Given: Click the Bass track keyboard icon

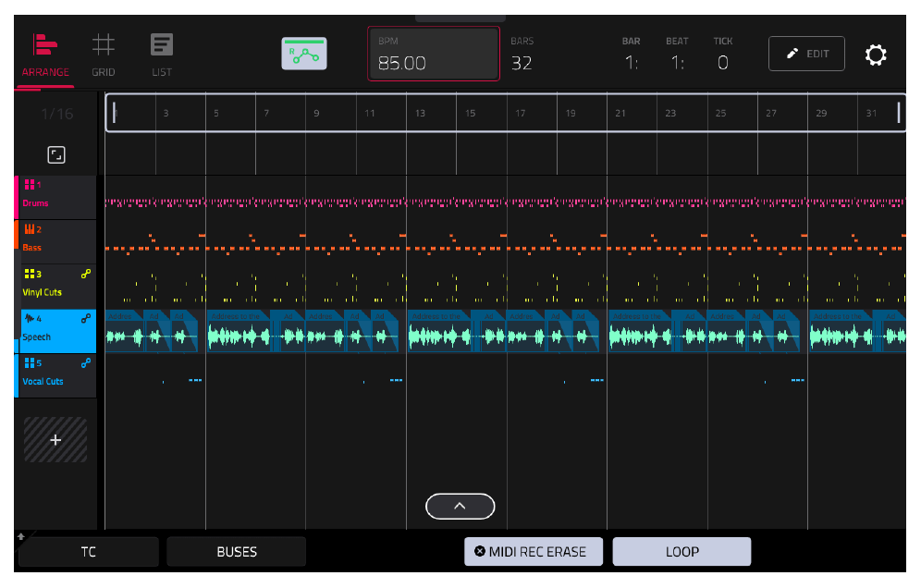Looking at the screenshot, I should click(30, 229).
